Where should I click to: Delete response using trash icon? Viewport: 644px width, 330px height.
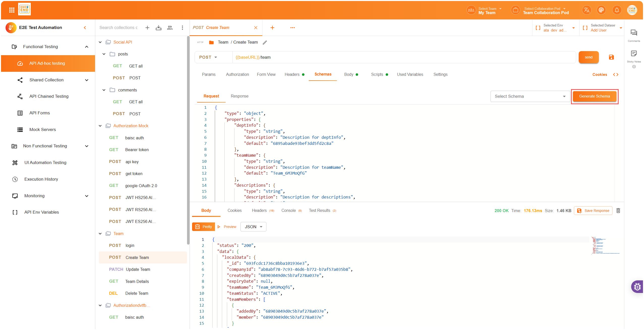[618, 211]
